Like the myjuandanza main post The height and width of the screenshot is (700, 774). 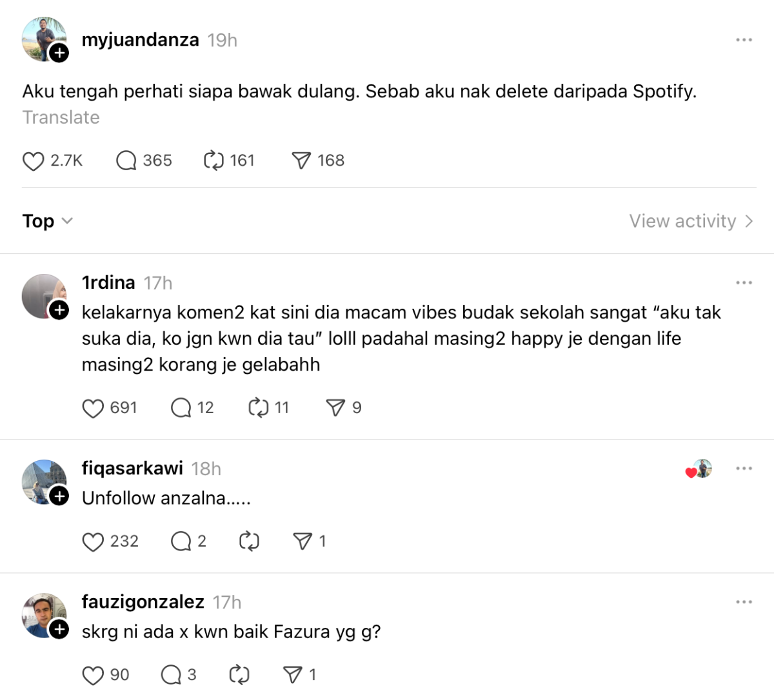coord(33,160)
